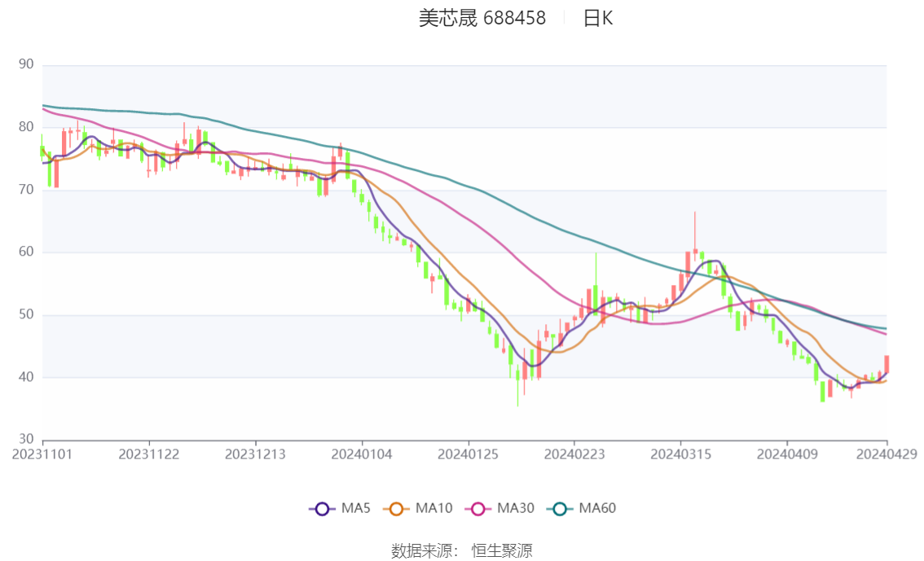Click the data source text 恒生聚源

click(x=502, y=551)
